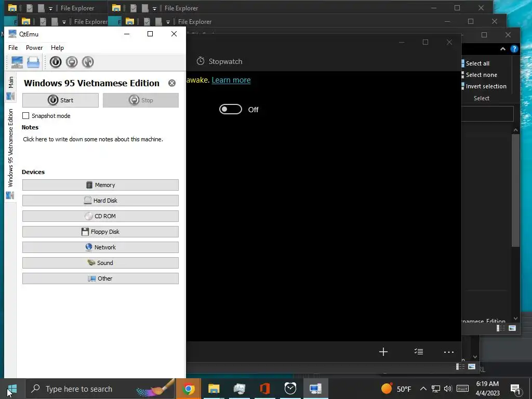Click the power-on icon in the QtEmu toolbar

pos(56,62)
